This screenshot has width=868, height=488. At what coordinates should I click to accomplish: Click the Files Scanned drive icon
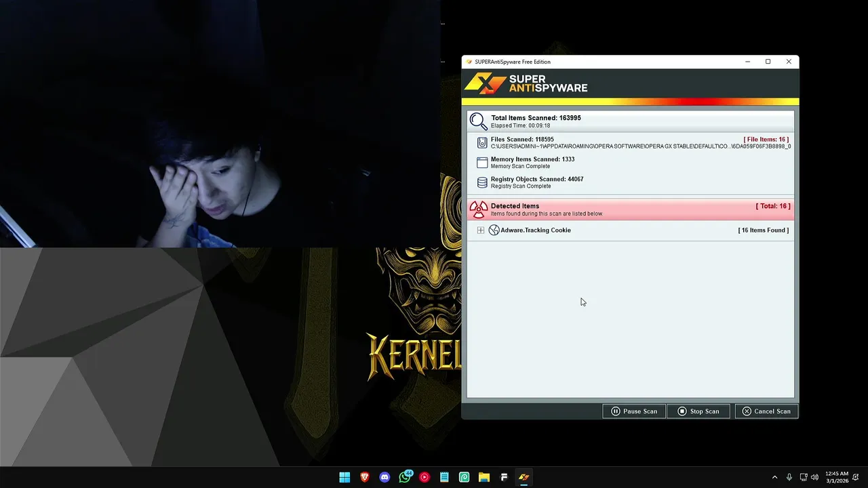(x=482, y=142)
